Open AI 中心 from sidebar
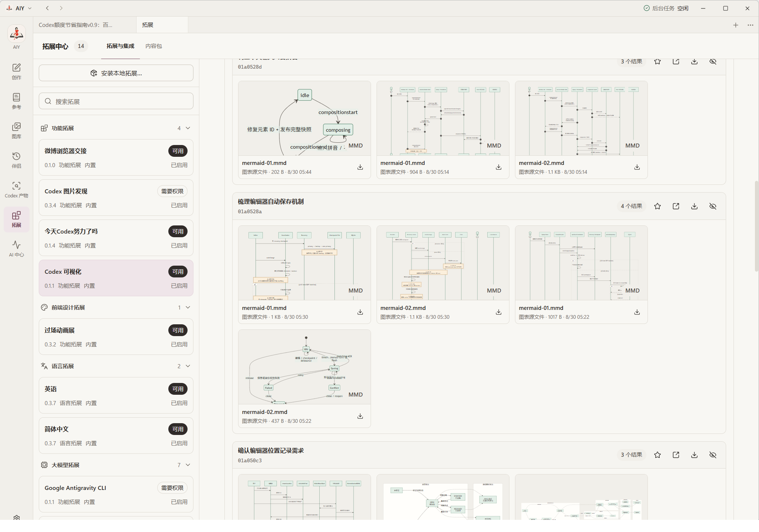The image size is (759, 532). click(16, 249)
